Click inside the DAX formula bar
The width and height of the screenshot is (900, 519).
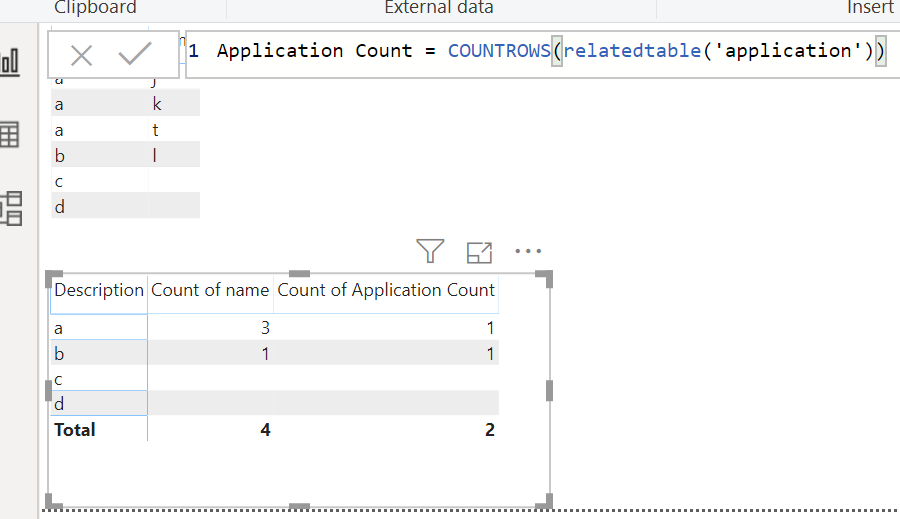point(542,54)
